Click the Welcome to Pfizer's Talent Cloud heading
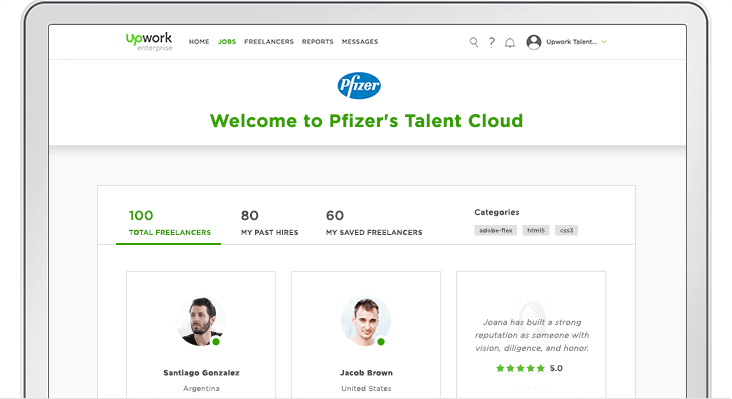732x399 pixels. [x=366, y=120]
